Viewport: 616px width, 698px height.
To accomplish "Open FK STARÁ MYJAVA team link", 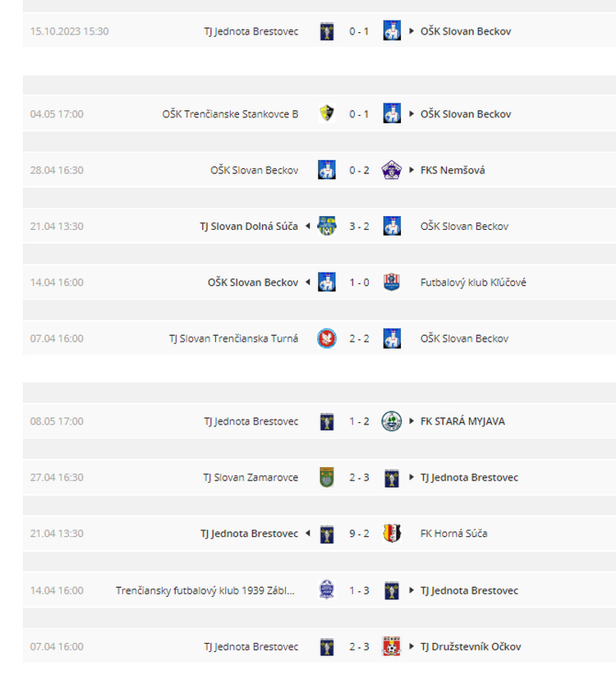I will [x=462, y=421].
